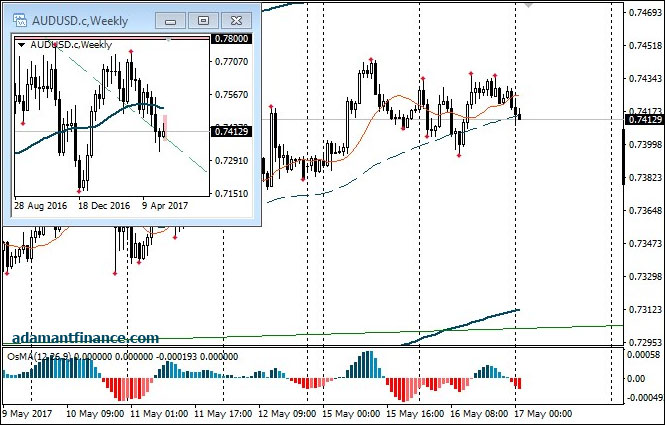Screen dimensions: 665x425
Task: Click the 9 May 2017 time axis label
Action: click(x=28, y=413)
